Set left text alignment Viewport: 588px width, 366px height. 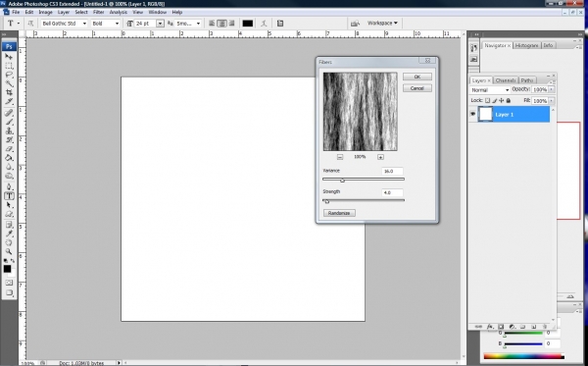[212, 24]
